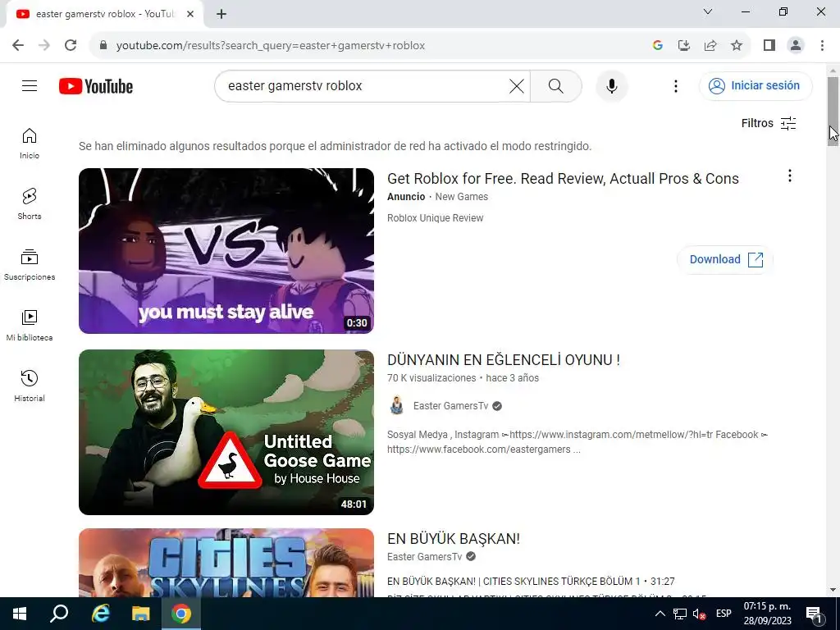
Task: Open Easter GamersTv channel under Goose video
Action: tap(450, 406)
